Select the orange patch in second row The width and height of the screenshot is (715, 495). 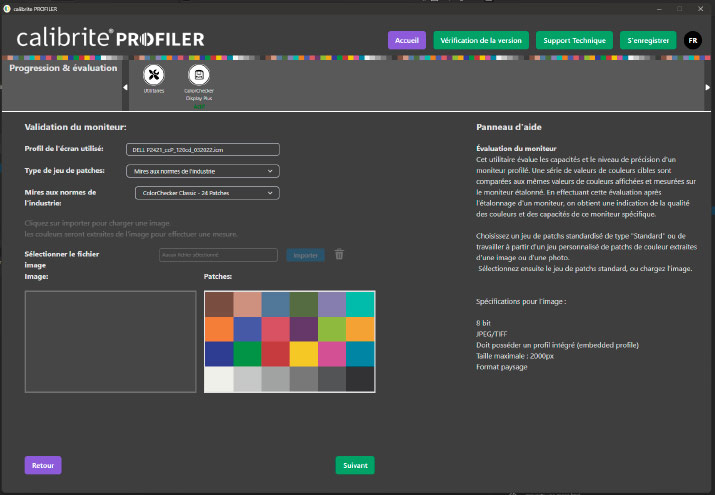coord(219,329)
